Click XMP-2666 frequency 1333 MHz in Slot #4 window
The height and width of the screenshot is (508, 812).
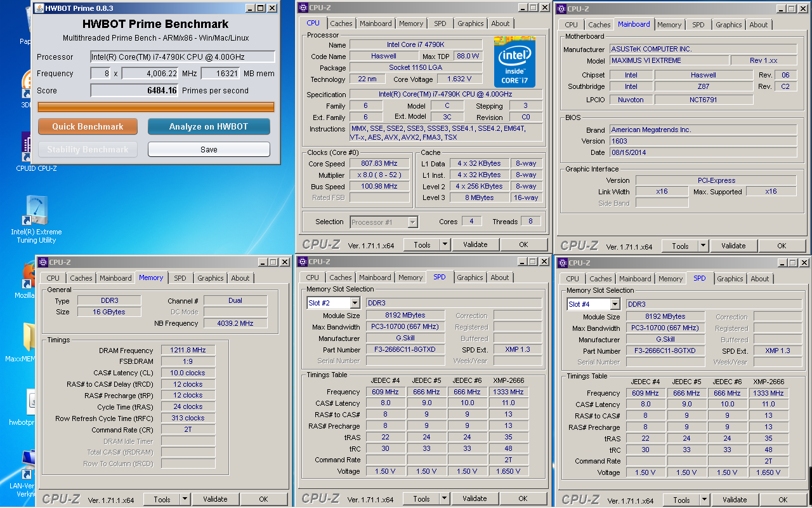pyautogui.click(x=768, y=393)
